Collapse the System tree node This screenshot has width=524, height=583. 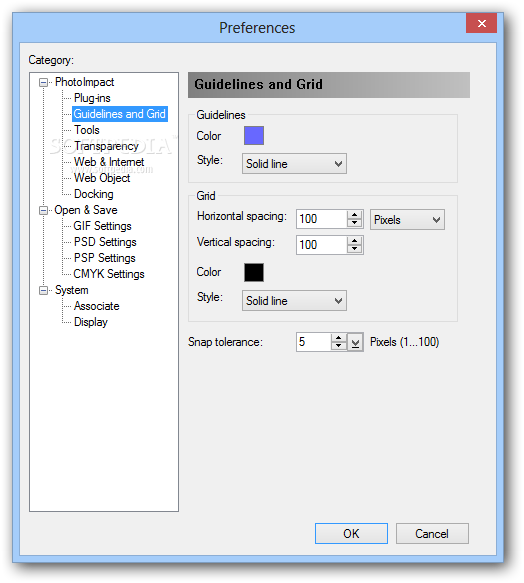(x=44, y=290)
